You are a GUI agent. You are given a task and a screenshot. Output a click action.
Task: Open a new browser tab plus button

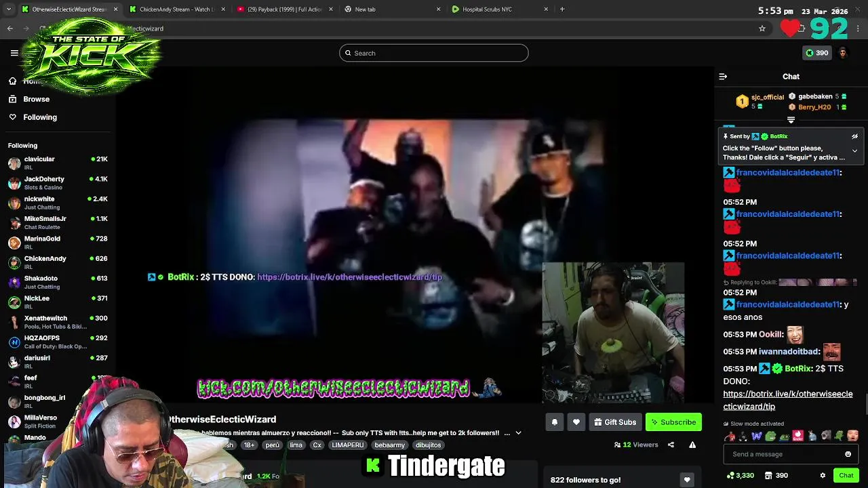(x=562, y=9)
